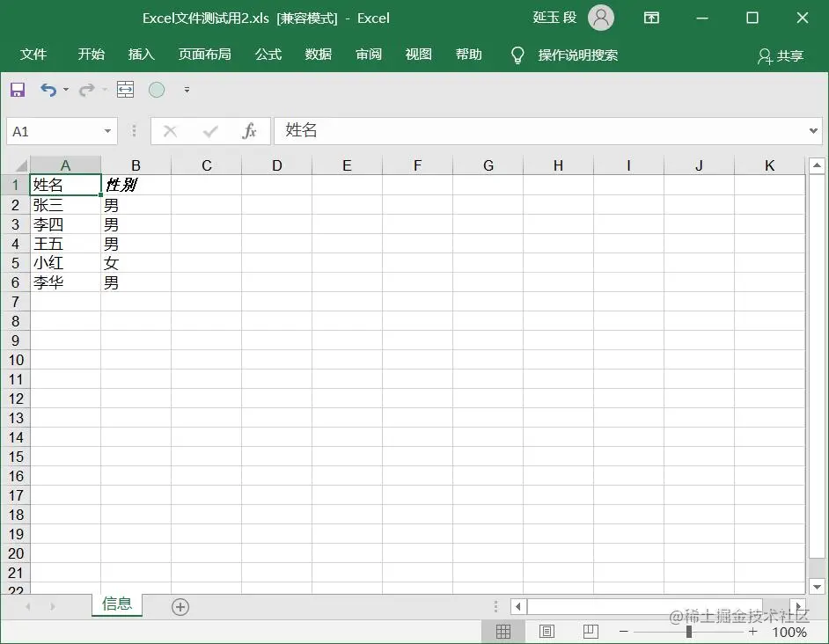The image size is (829, 644).
Task: Click the Select All corner triangle
Action: (20, 165)
